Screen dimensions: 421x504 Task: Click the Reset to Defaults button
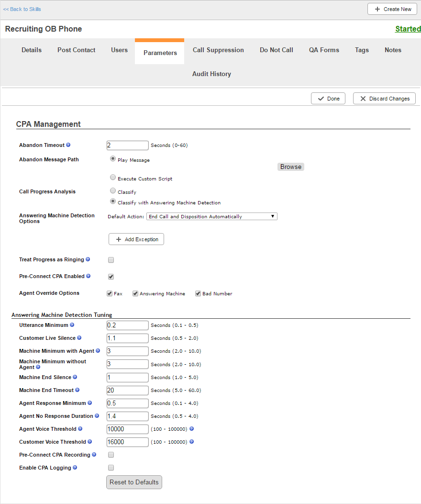[134, 482]
